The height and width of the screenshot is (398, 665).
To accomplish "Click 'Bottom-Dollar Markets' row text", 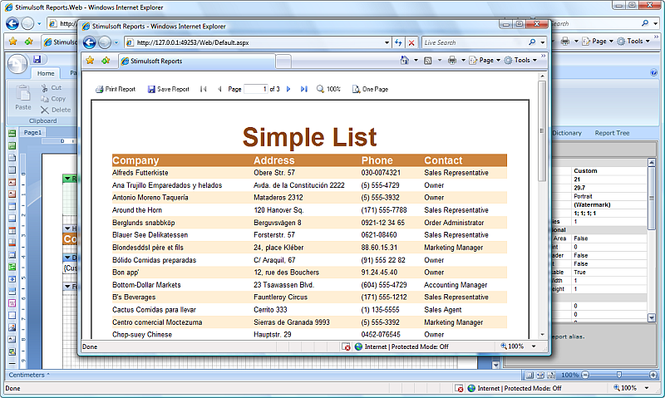I will point(146,285).
